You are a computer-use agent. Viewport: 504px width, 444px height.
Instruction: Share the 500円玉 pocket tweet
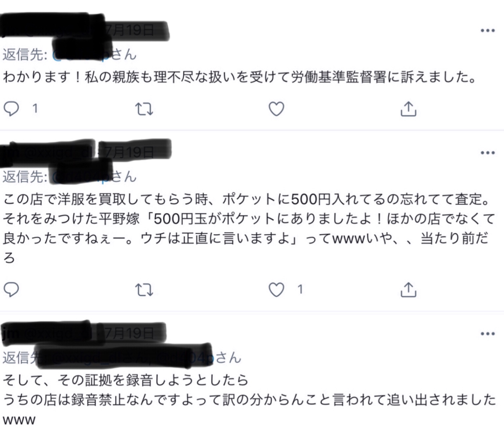pos(408,290)
